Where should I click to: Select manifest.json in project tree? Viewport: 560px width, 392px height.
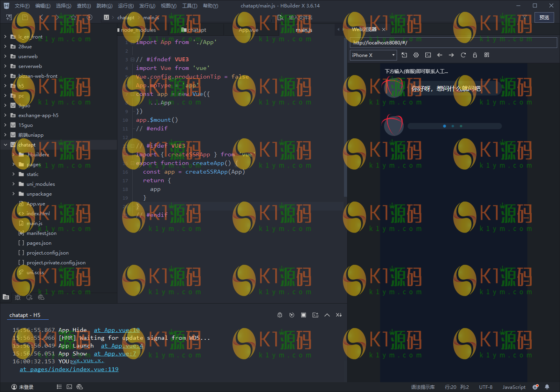(42, 233)
